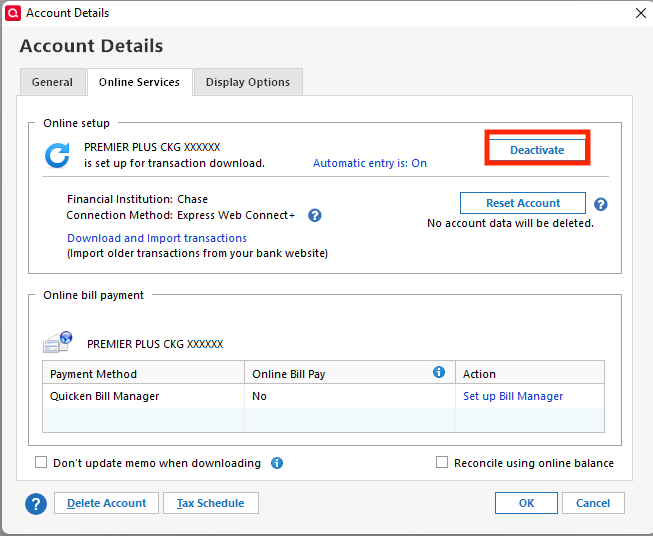Click the blue refresh sync icon
Image resolution: width=653 pixels, height=536 pixels.
(x=57, y=155)
